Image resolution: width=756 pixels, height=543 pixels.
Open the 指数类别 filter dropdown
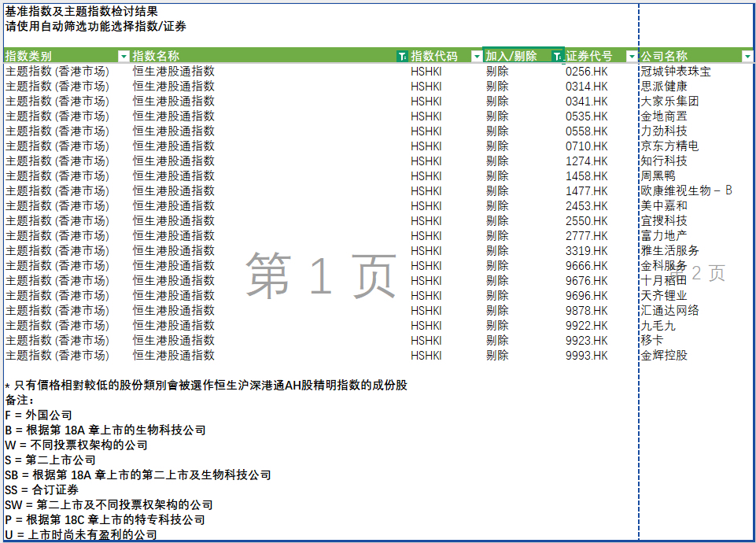click(x=124, y=57)
